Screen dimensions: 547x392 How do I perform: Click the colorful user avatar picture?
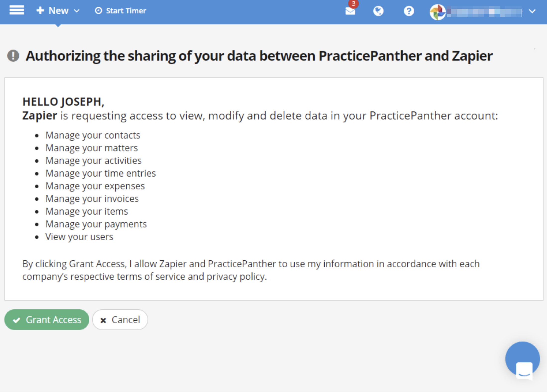point(438,12)
